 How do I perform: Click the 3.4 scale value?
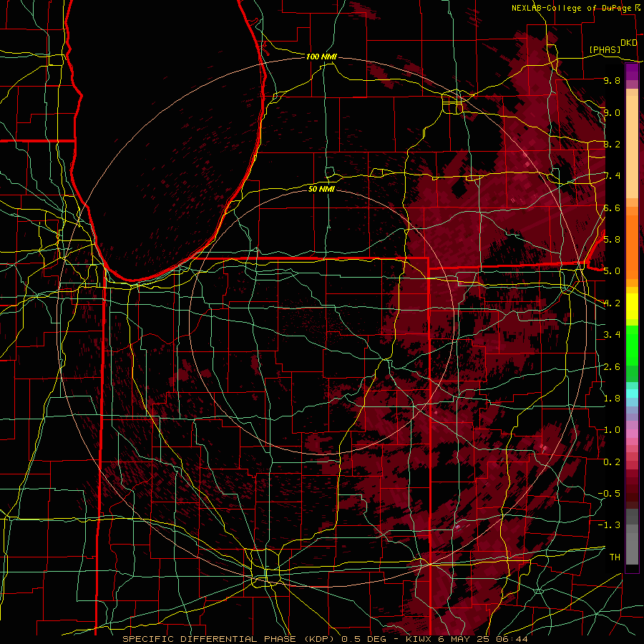click(612, 335)
